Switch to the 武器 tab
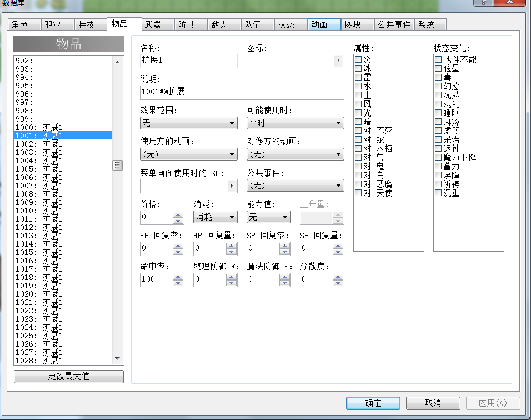This screenshot has width=531, height=420. pyautogui.click(x=158, y=24)
